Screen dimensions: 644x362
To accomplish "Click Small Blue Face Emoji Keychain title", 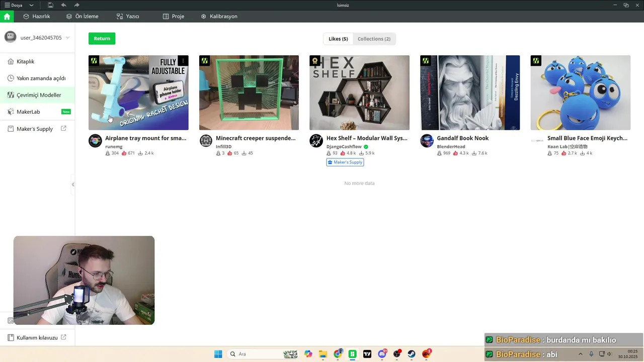I will tap(588, 138).
